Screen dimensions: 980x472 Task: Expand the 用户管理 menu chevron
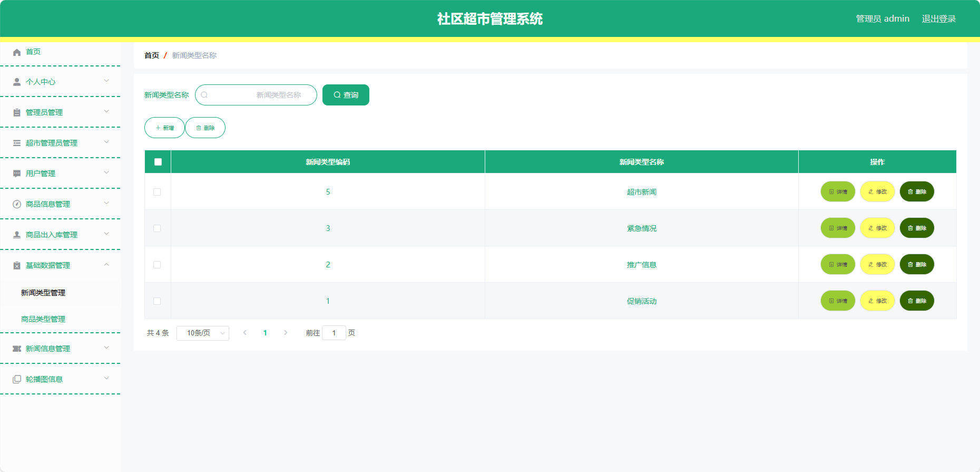(x=106, y=172)
